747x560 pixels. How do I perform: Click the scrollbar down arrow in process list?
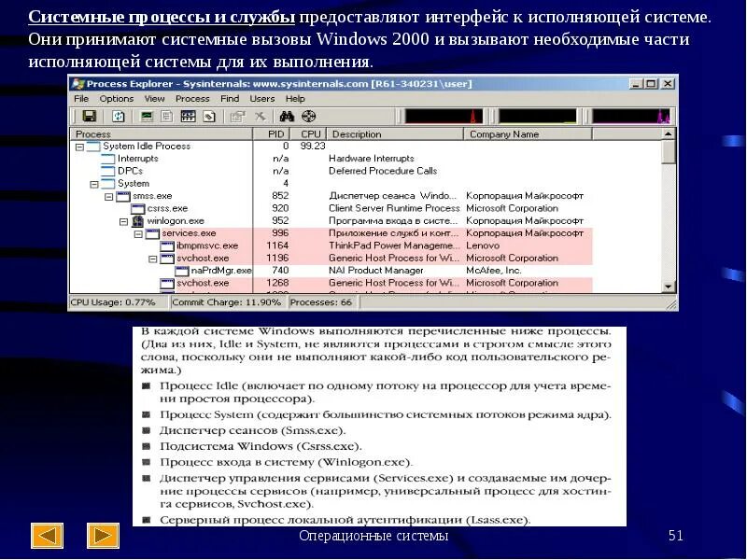669,287
